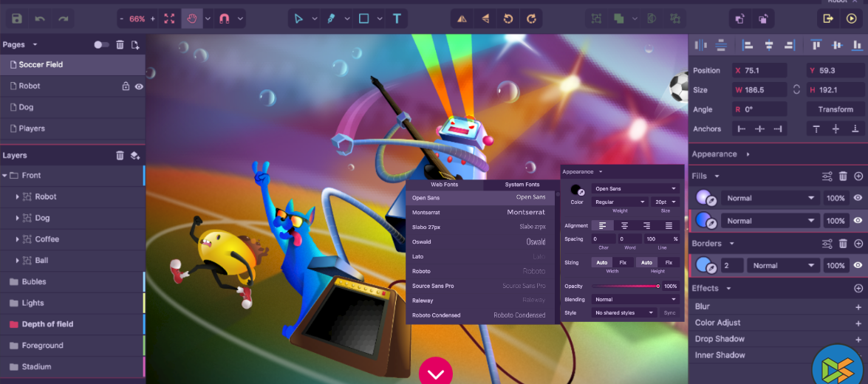Switch to the System Fonts tab
The width and height of the screenshot is (868, 384).
tap(522, 185)
